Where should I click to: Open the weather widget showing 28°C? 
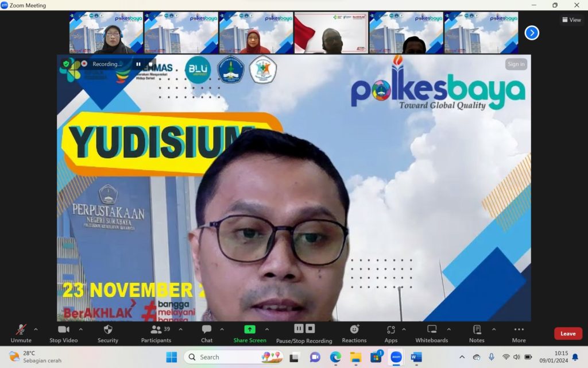(x=35, y=357)
